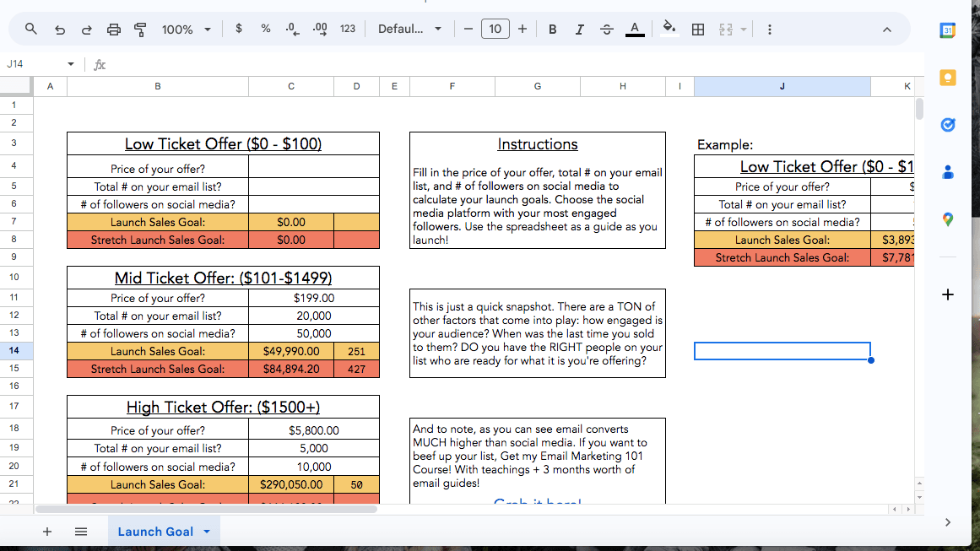
Task: Open more number formats (123)
Action: 348,29
